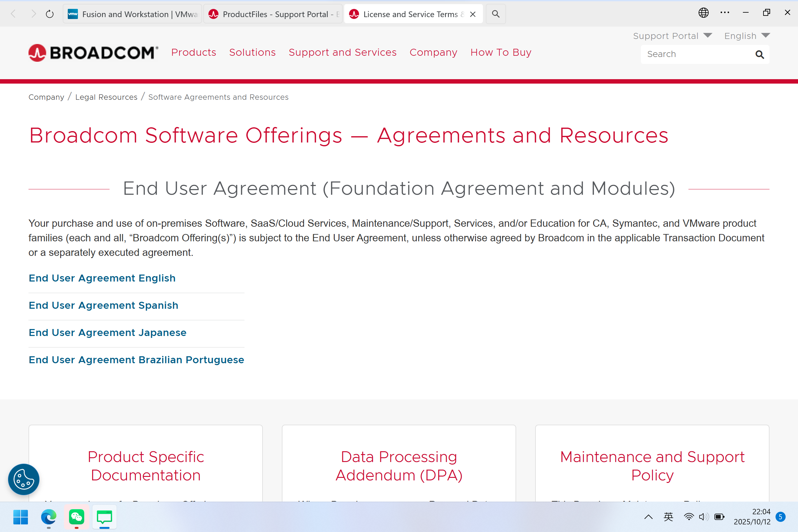Expand the English language dropdown

coord(747,35)
